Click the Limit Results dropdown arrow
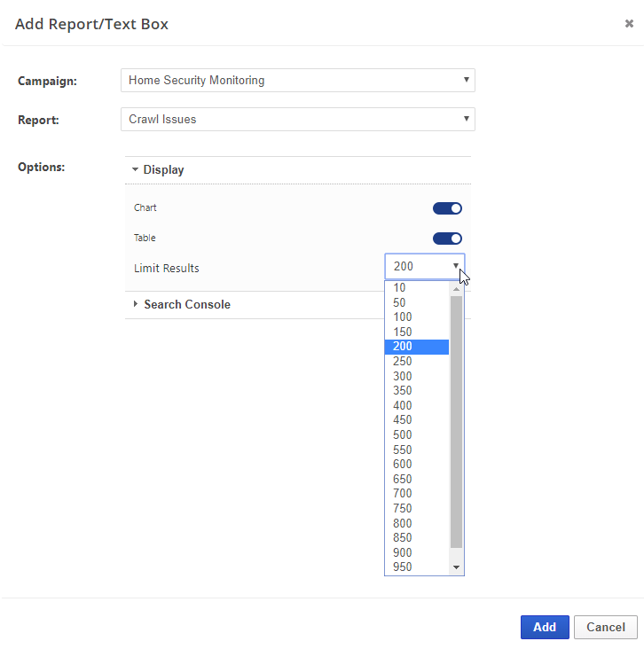This screenshot has width=644, height=649. (456, 267)
